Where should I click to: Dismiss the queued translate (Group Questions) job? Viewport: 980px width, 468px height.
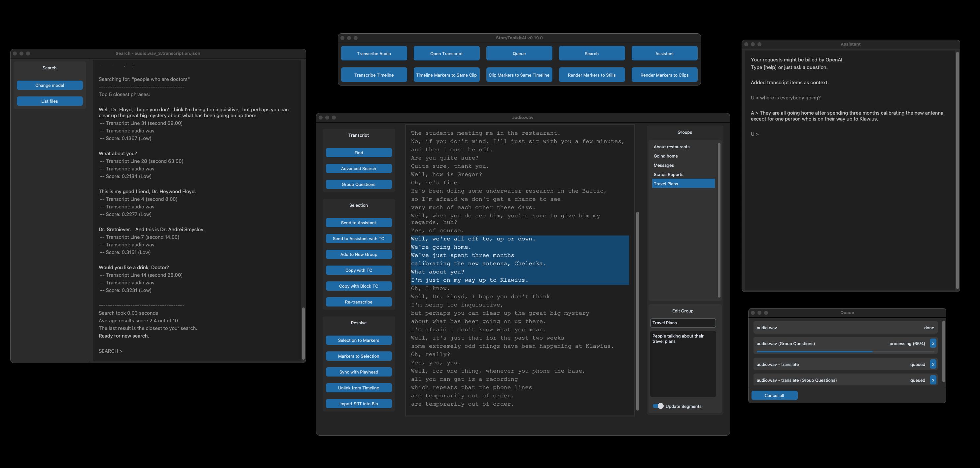coord(933,380)
